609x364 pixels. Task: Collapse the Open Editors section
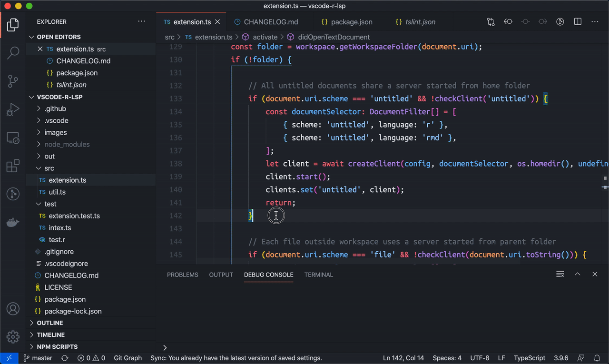click(x=91, y=37)
